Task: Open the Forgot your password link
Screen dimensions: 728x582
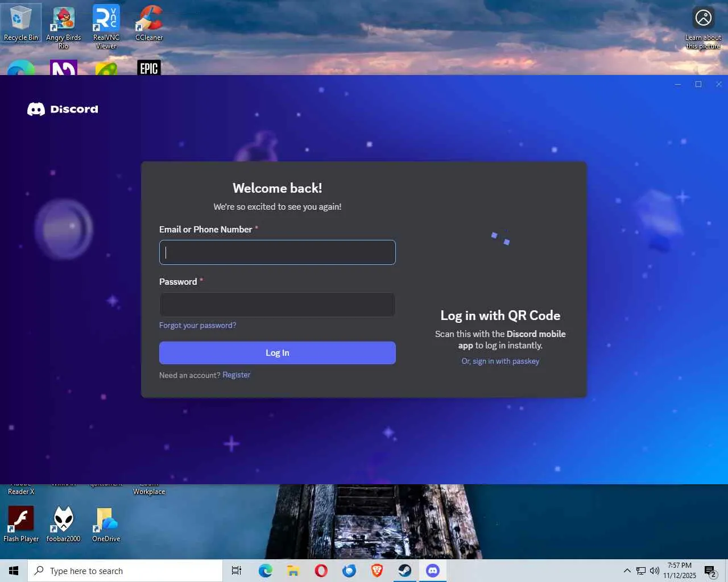Action: coord(197,325)
